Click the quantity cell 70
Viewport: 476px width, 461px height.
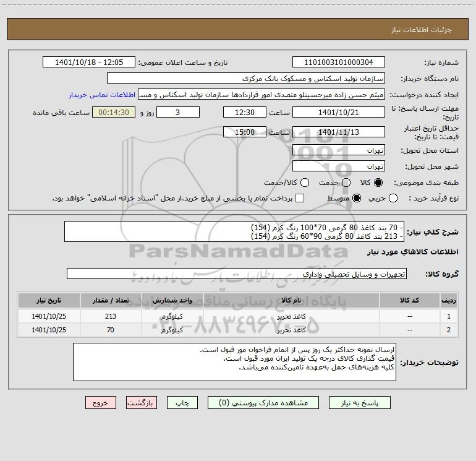111,330
